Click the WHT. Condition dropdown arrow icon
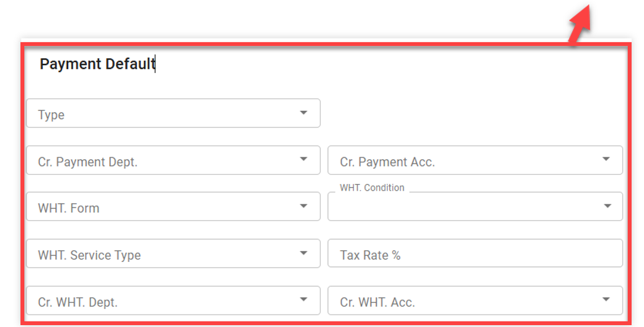The image size is (644, 327). coord(607,206)
